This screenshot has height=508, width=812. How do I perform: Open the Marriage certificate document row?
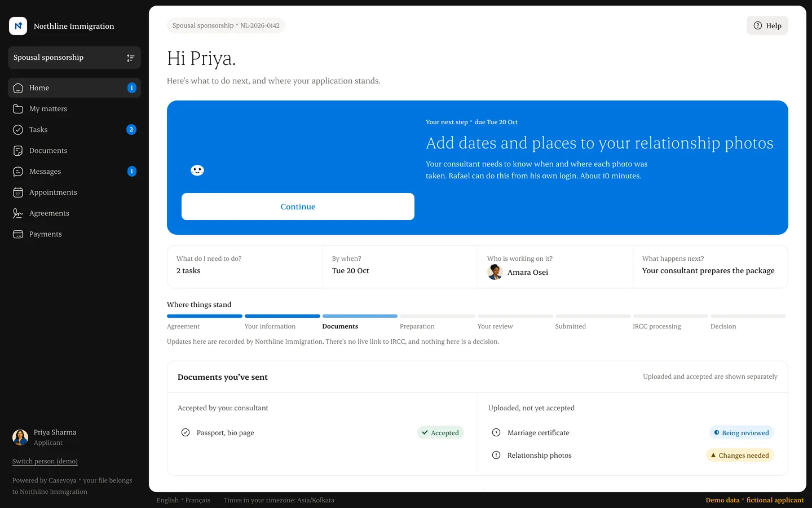click(633, 433)
